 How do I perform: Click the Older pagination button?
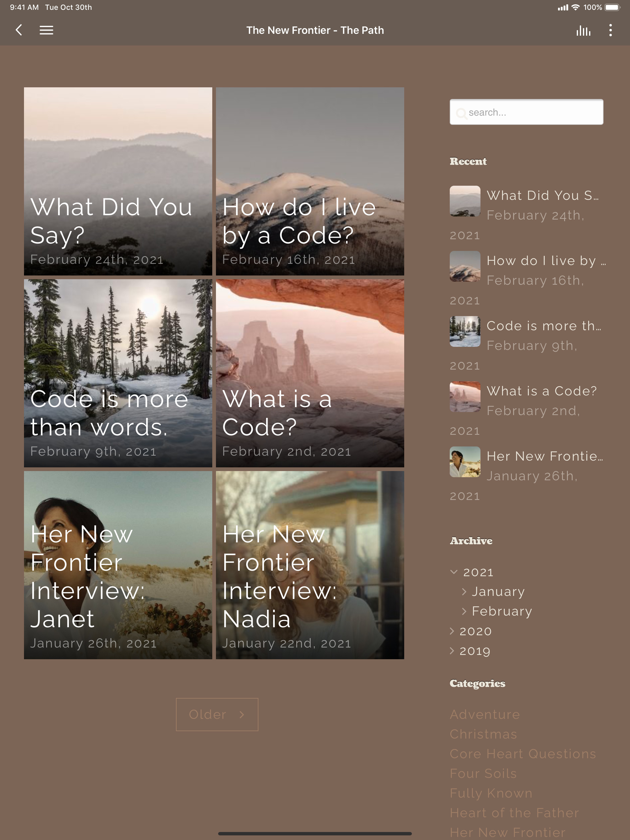(217, 714)
